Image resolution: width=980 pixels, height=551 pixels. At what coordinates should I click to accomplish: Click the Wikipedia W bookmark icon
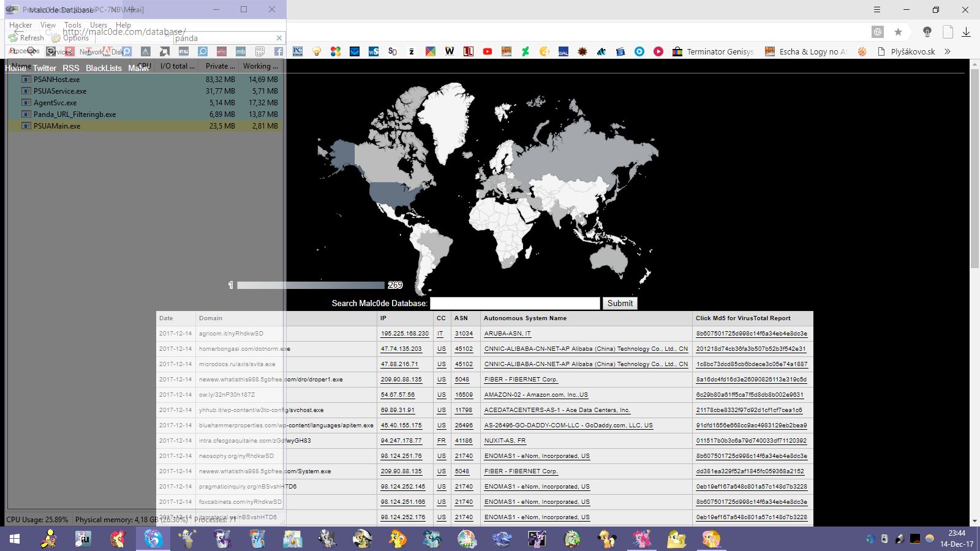[x=450, y=51]
